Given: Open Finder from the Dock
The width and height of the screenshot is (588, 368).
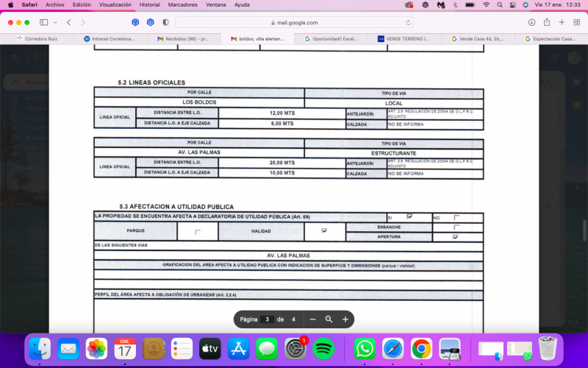Looking at the screenshot, I should (x=40, y=349).
